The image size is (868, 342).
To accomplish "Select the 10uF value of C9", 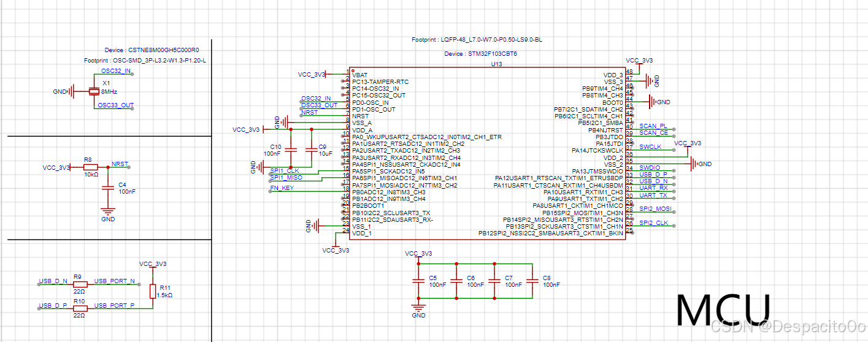I will pyautogui.click(x=326, y=153).
